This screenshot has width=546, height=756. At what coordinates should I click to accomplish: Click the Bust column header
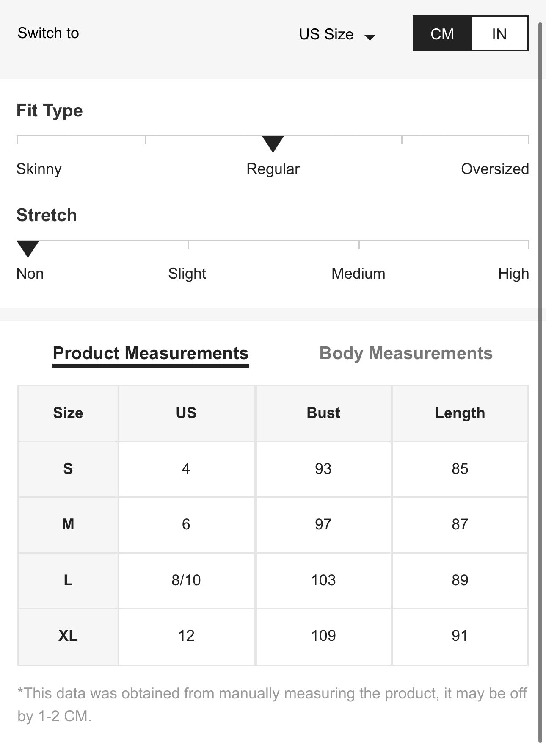323,413
